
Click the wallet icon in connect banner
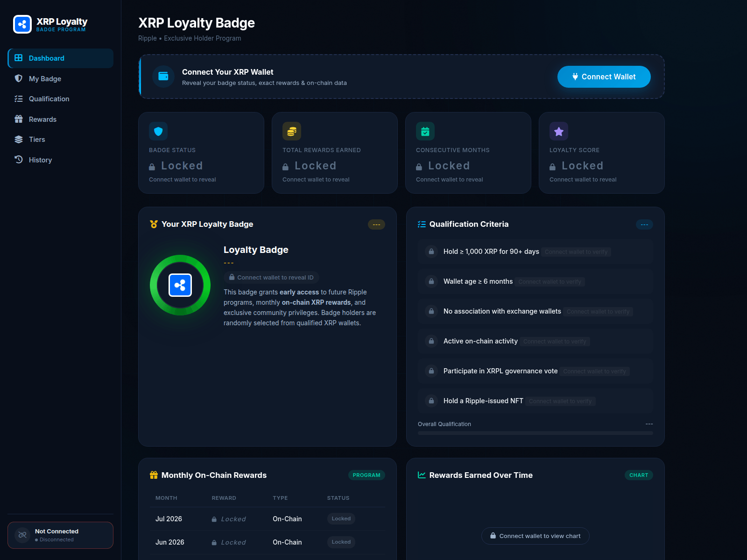163,77
